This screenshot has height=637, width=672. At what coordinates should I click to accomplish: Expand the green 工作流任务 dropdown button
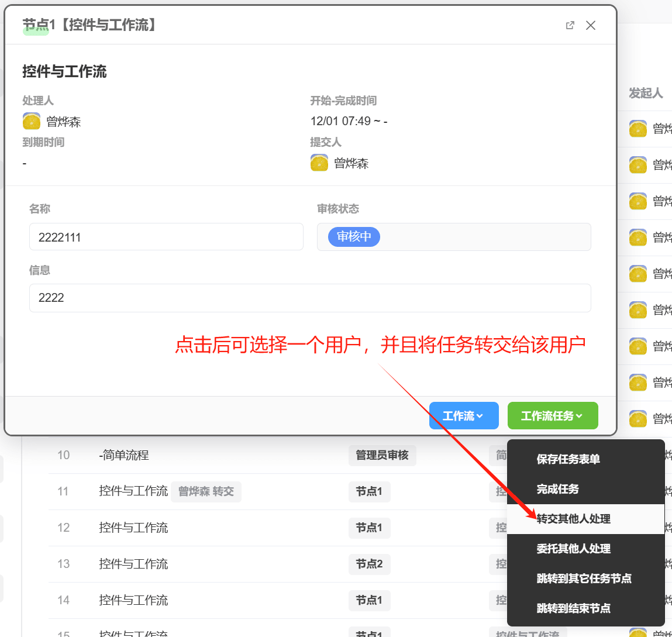[x=552, y=416]
